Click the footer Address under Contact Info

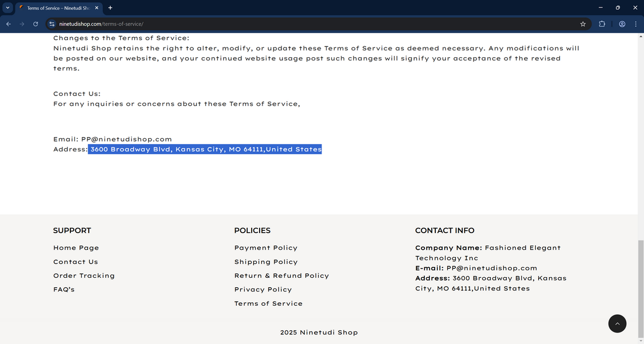point(490,283)
